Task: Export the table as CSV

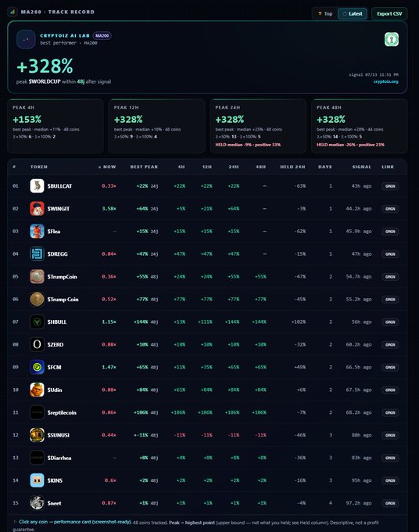Action: point(389,13)
